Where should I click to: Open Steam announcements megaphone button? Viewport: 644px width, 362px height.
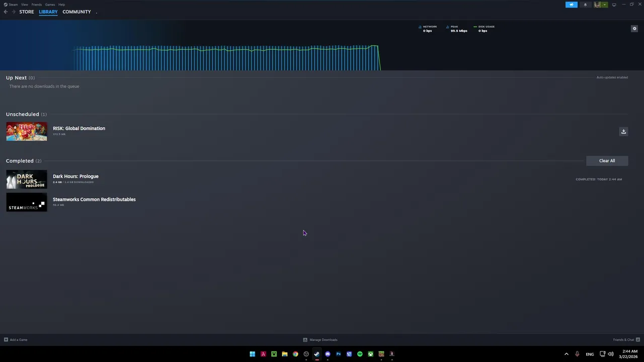tap(572, 5)
